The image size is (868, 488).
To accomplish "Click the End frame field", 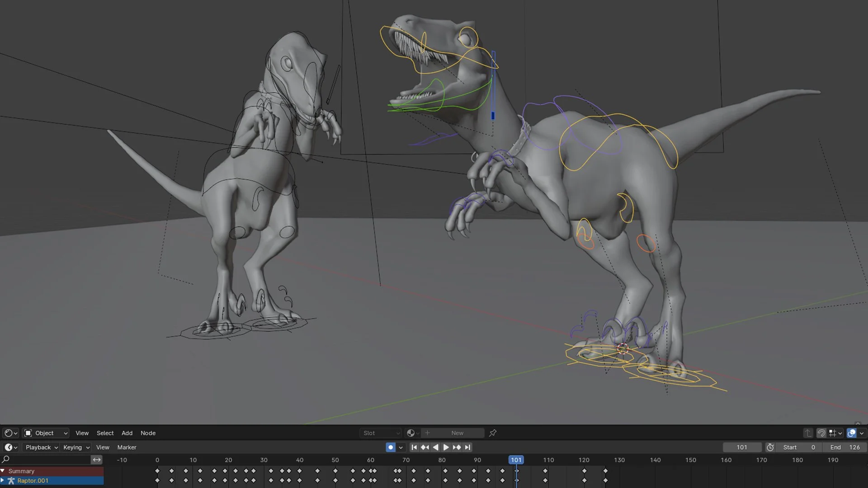I will (844, 447).
